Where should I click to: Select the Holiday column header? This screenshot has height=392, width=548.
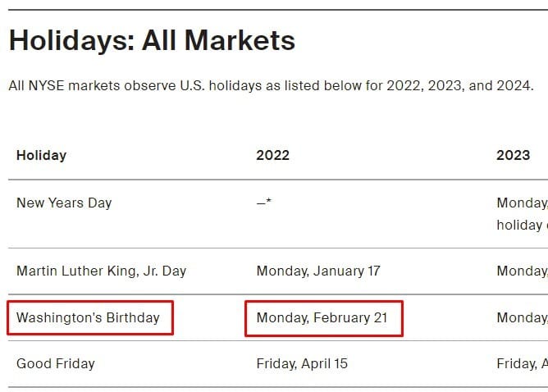(x=41, y=155)
